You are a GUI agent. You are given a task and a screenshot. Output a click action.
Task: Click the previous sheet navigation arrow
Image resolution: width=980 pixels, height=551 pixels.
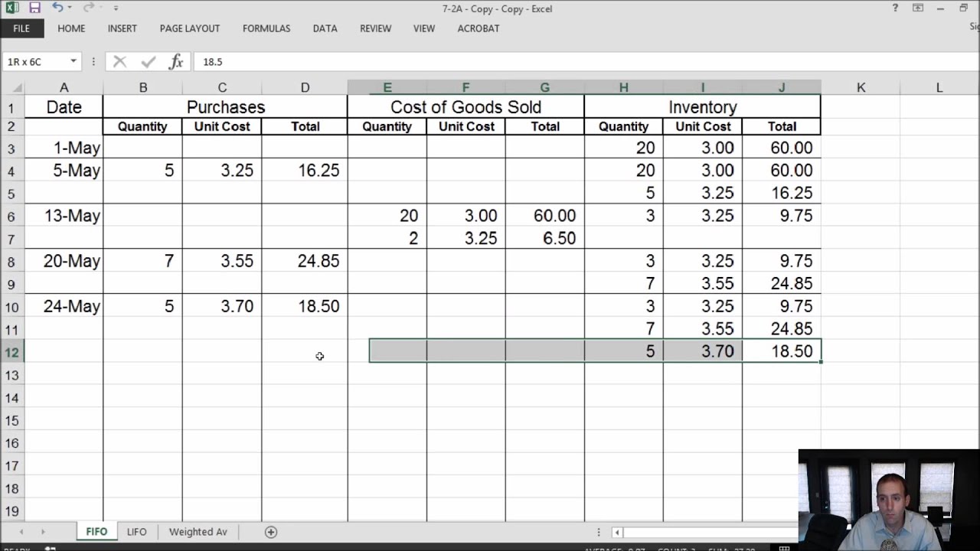click(21, 531)
